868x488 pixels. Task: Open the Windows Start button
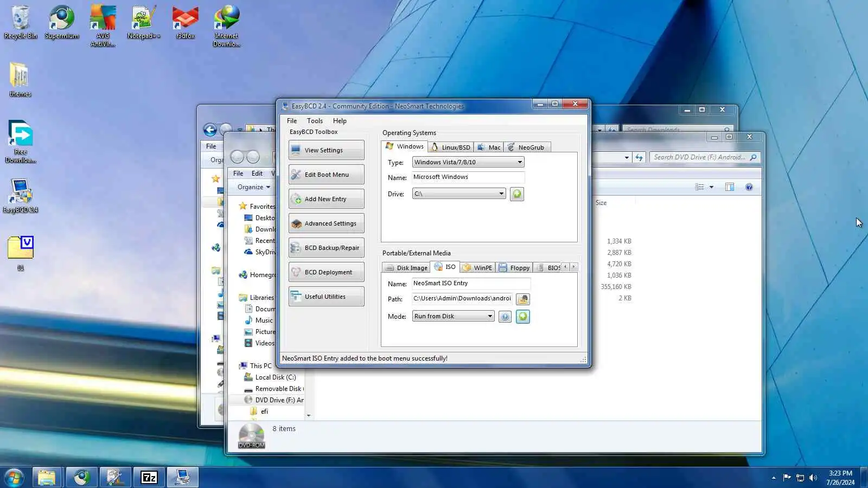(14, 478)
